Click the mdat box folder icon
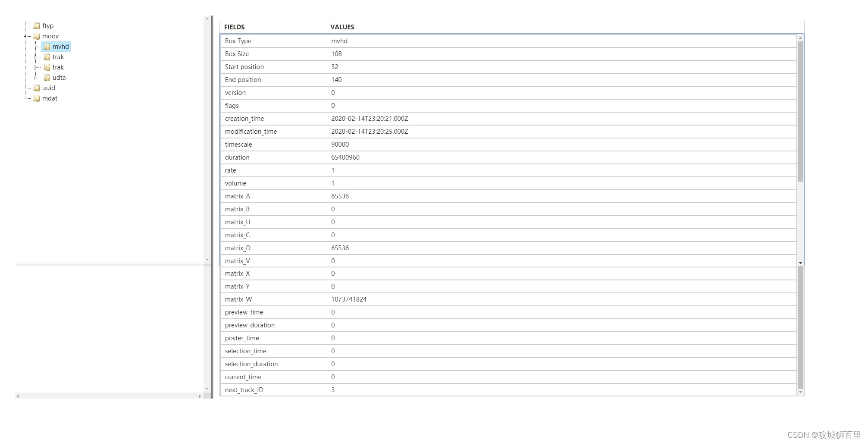 click(37, 98)
